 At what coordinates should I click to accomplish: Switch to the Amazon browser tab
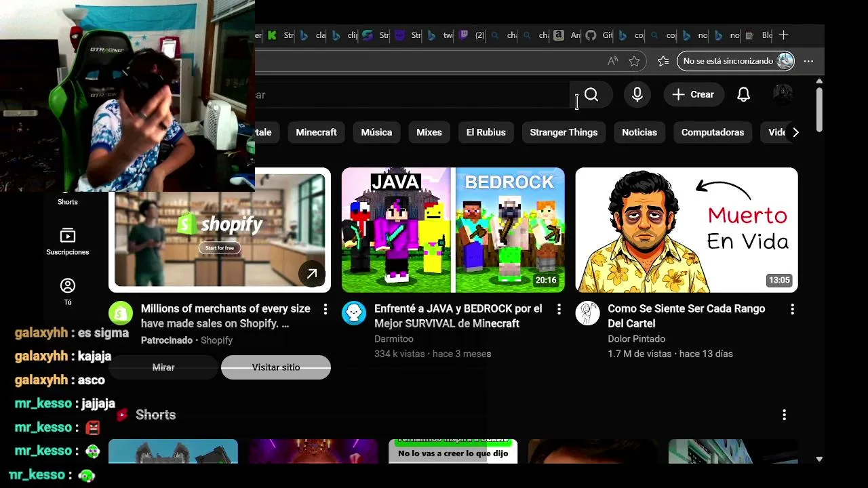point(566,35)
